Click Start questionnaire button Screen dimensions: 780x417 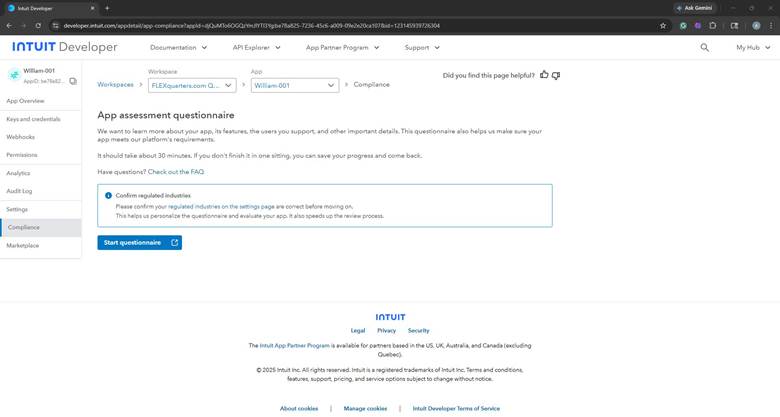click(140, 243)
